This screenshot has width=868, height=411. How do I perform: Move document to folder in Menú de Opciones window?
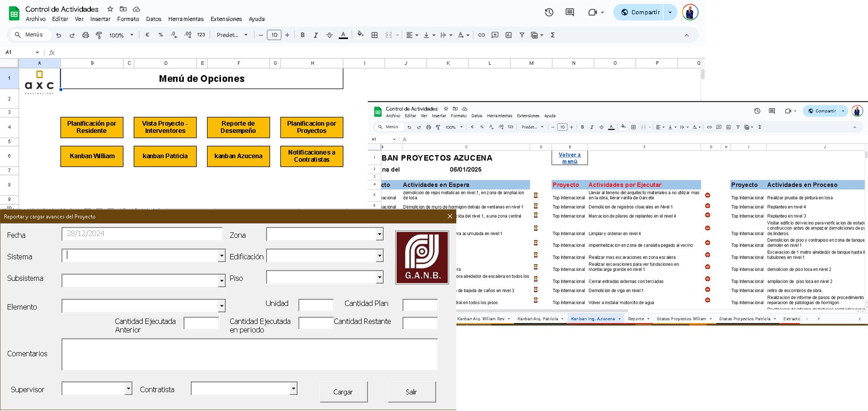(123, 9)
